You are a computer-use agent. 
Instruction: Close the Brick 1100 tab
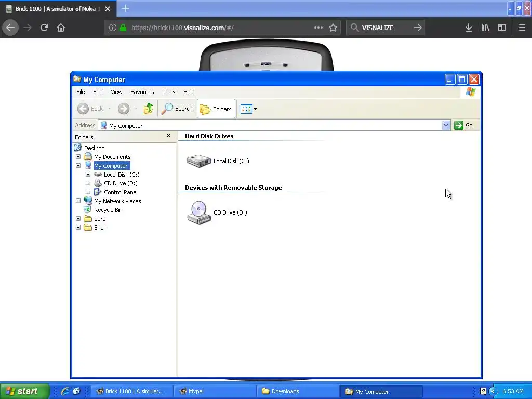click(x=108, y=9)
